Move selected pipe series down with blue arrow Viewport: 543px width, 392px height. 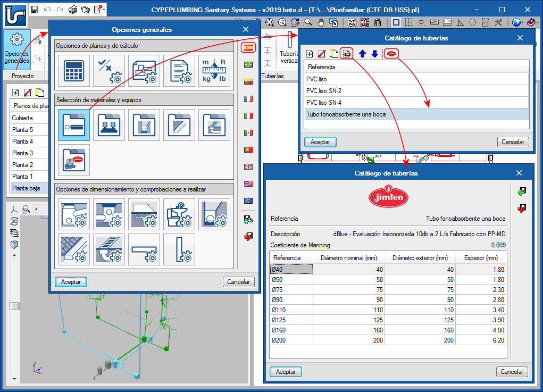(x=375, y=54)
